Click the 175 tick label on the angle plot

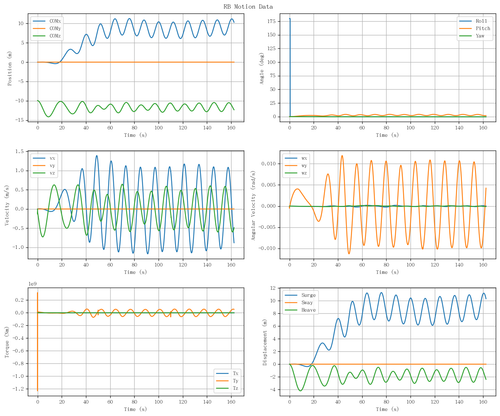(271, 21)
